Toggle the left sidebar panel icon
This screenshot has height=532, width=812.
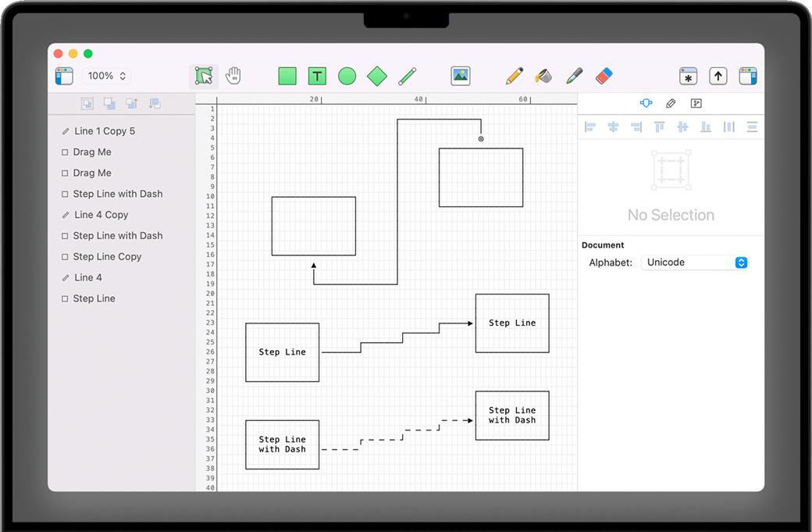[64, 76]
